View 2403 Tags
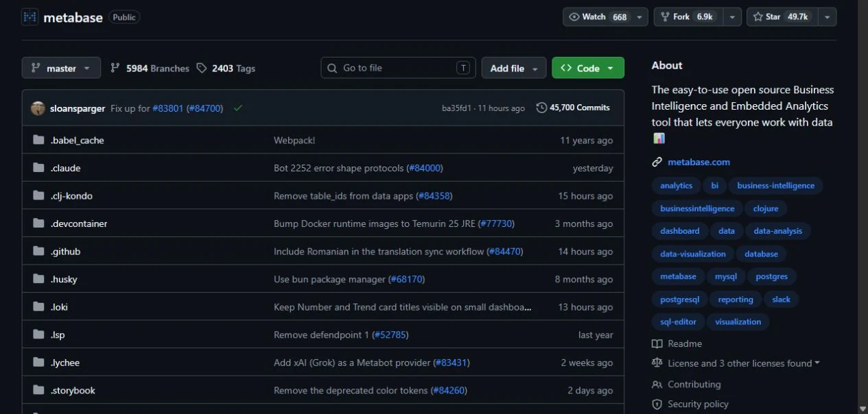The height and width of the screenshot is (414, 868). pyautogui.click(x=226, y=68)
